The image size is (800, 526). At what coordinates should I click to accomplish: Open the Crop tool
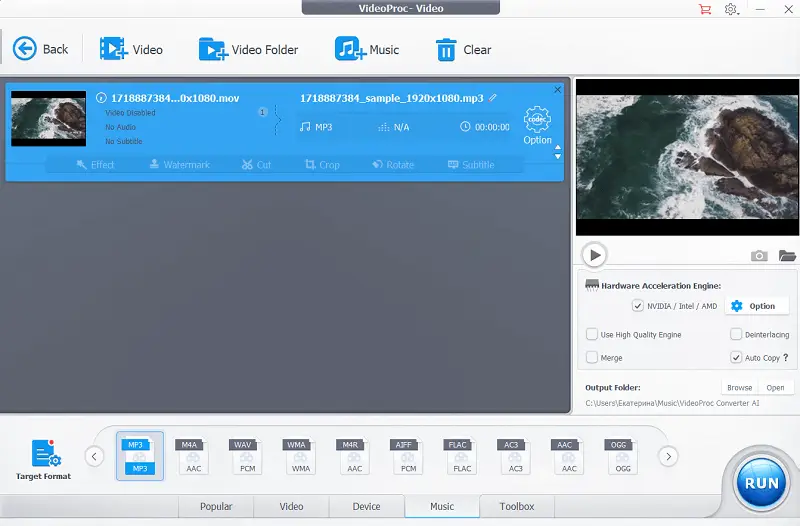(322, 165)
